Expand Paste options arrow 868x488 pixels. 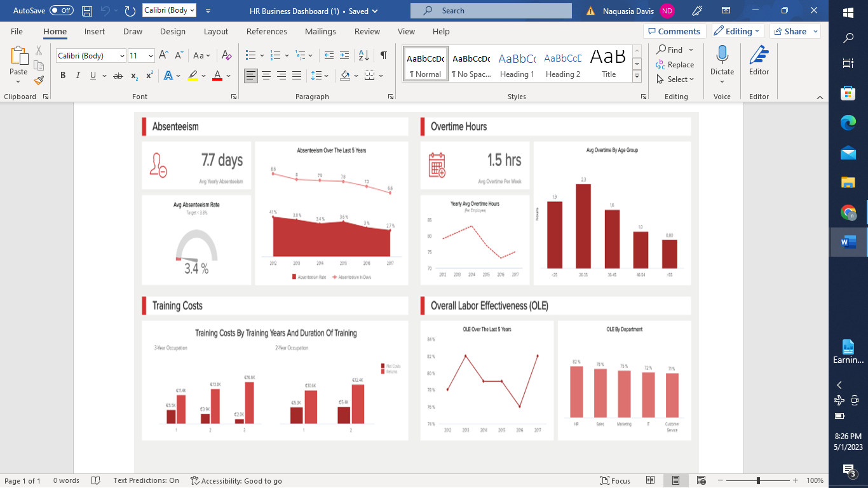tap(18, 81)
